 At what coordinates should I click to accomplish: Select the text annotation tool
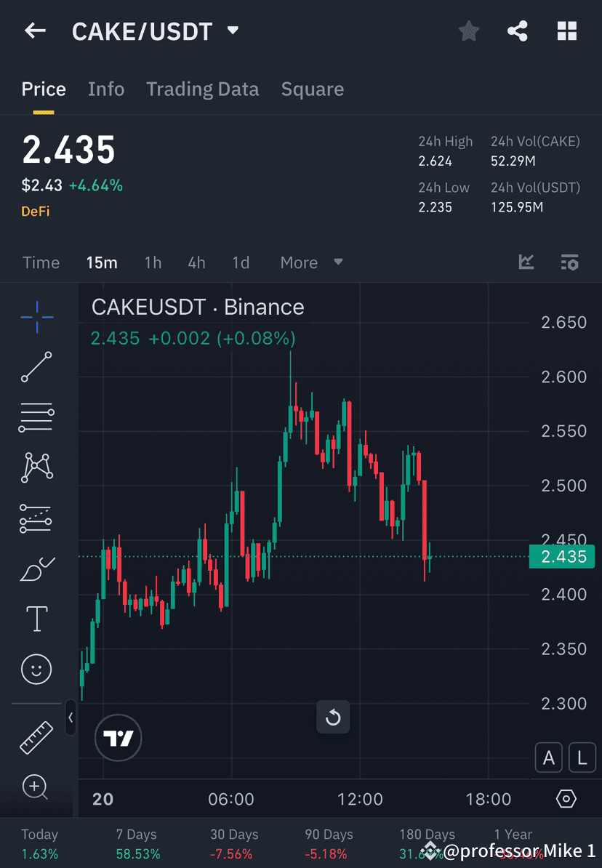36,618
